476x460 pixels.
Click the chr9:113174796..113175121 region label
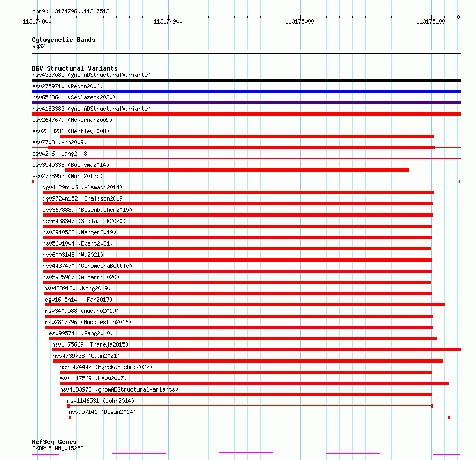(x=72, y=12)
